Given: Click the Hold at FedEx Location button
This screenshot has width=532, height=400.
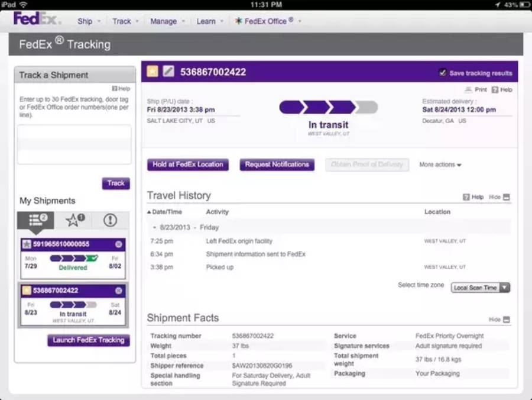Looking at the screenshot, I should tap(188, 164).
